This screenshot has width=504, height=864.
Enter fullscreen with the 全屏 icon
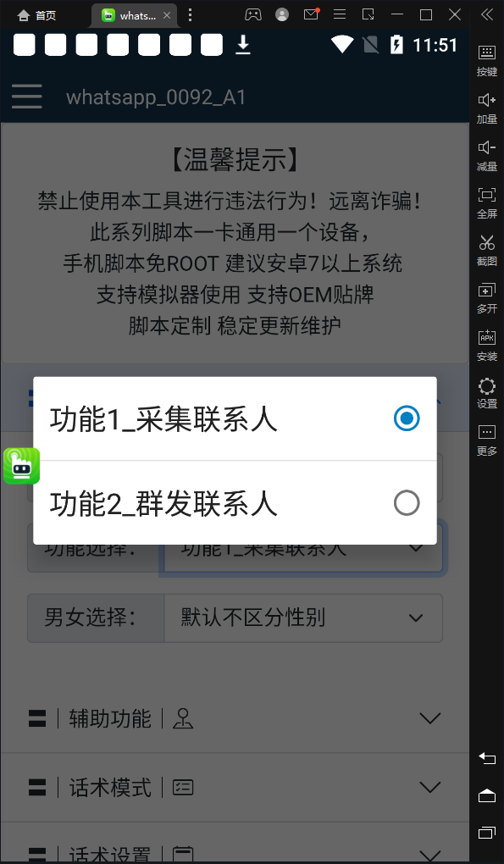point(487,202)
